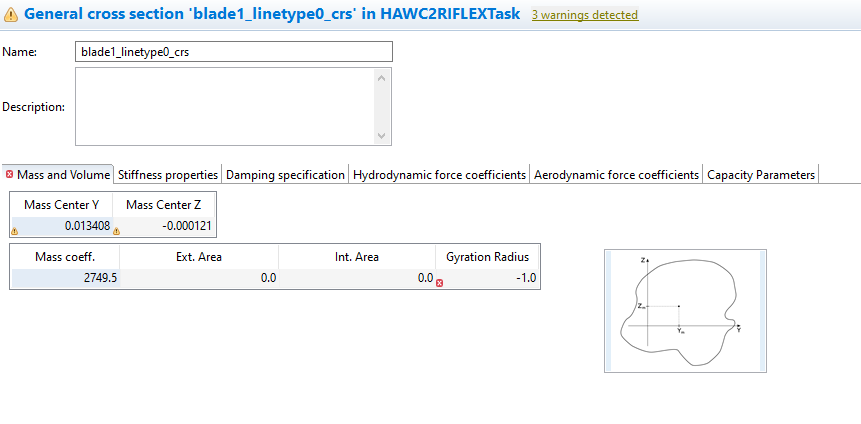Click the cross section diagram image

coord(685,310)
